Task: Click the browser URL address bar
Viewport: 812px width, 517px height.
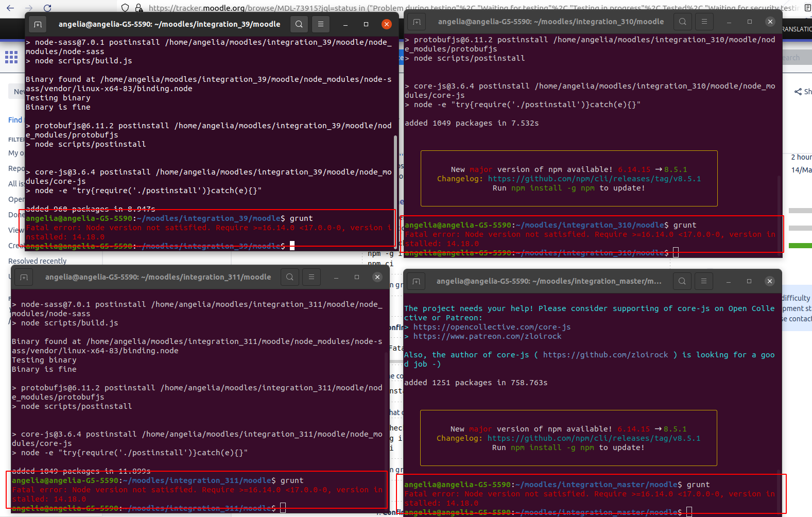Action: pyautogui.click(x=474, y=8)
